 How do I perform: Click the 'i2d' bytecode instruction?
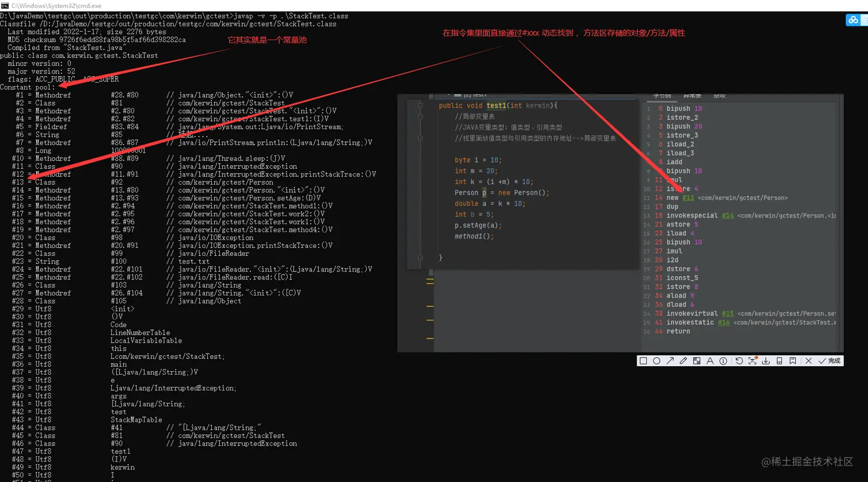pyautogui.click(x=672, y=260)
